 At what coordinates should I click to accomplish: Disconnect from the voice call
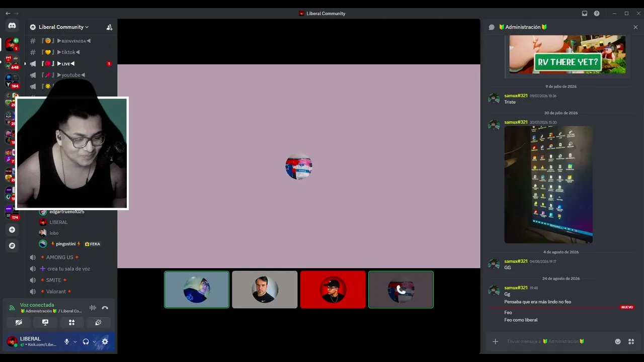105,308
